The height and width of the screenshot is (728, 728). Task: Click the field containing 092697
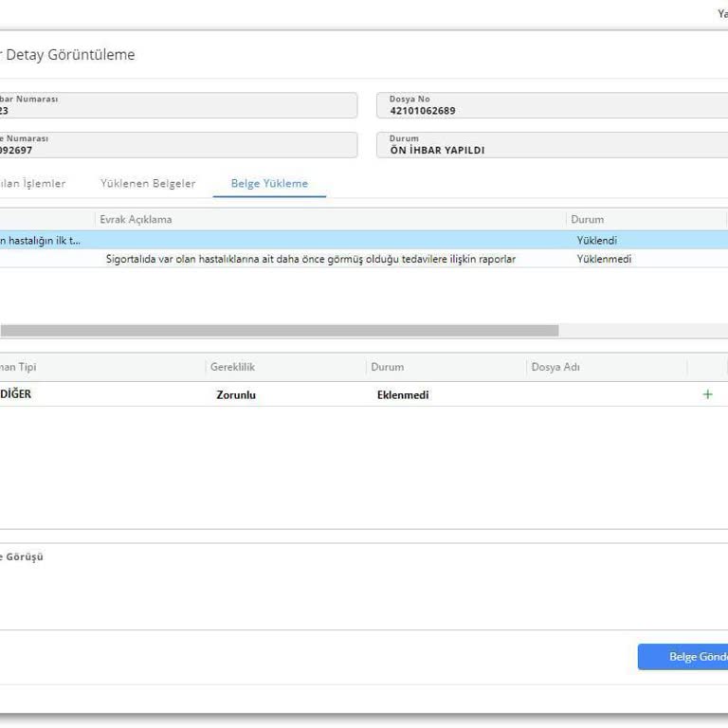click(178, 145)
